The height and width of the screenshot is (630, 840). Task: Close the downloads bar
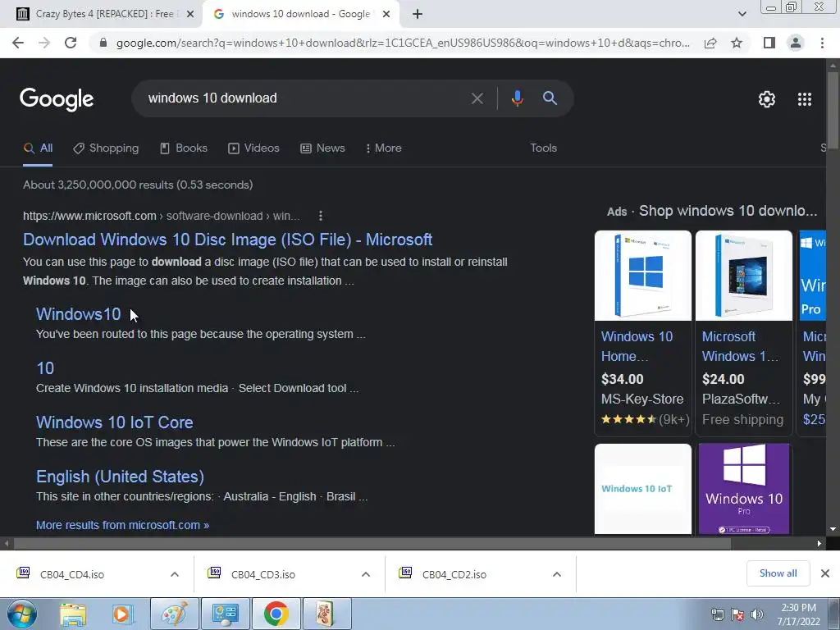(x=825, y=573)
